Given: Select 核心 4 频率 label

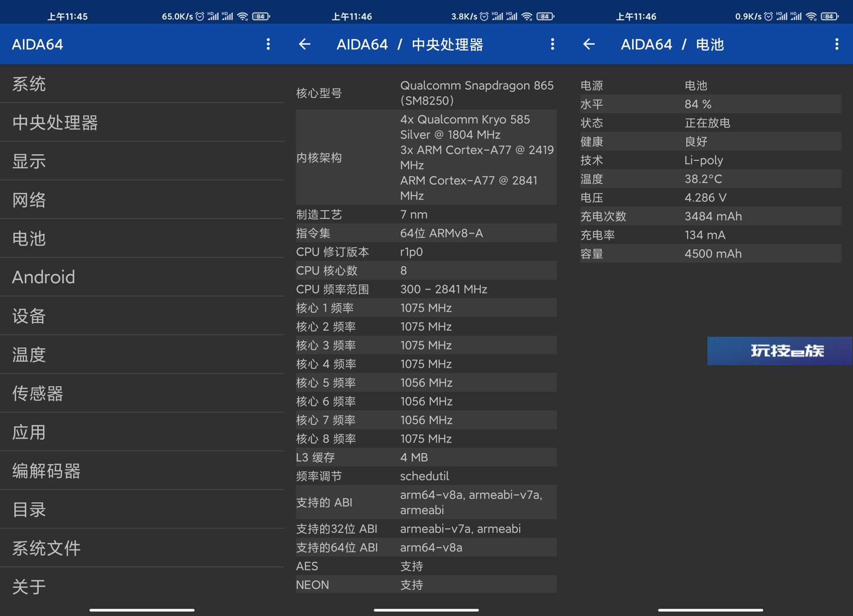Looking at the screenshot, I should coord(325,364).
